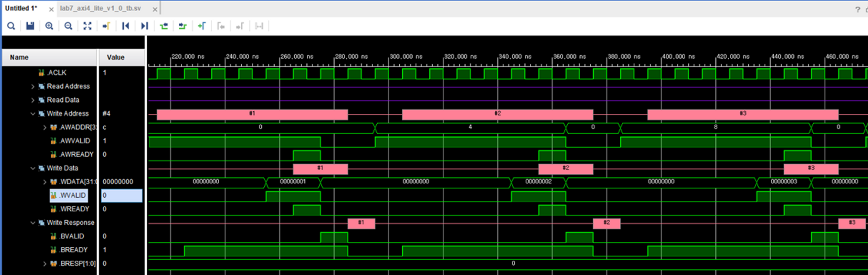
Task: Select the AWREADY signal
Action: (x=76, y=154)
